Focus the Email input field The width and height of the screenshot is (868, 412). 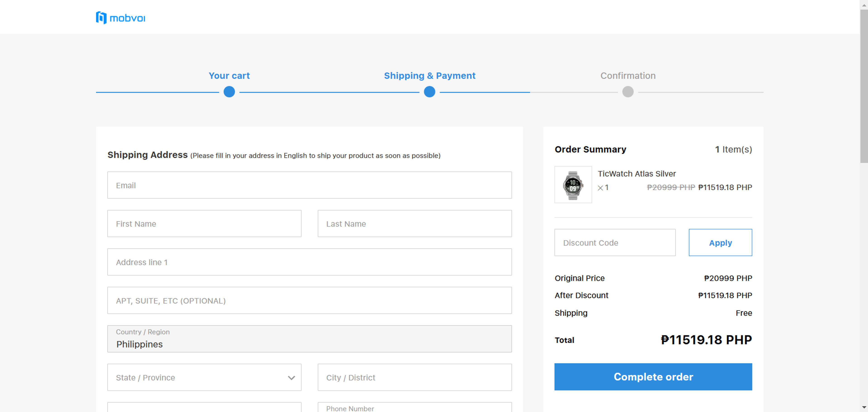309,185
